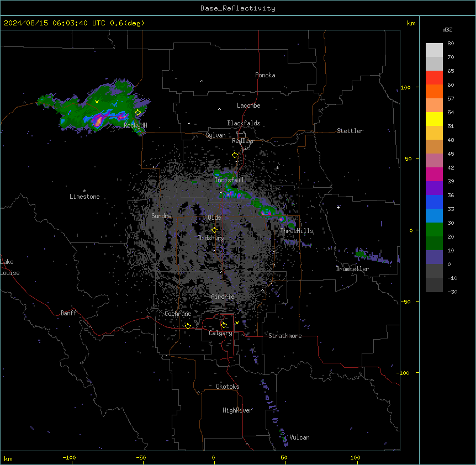The height and width of the screenshot is (465, 476).
Task: Click the storm cell echo northwest of ThreeHills
Action: 266,213
